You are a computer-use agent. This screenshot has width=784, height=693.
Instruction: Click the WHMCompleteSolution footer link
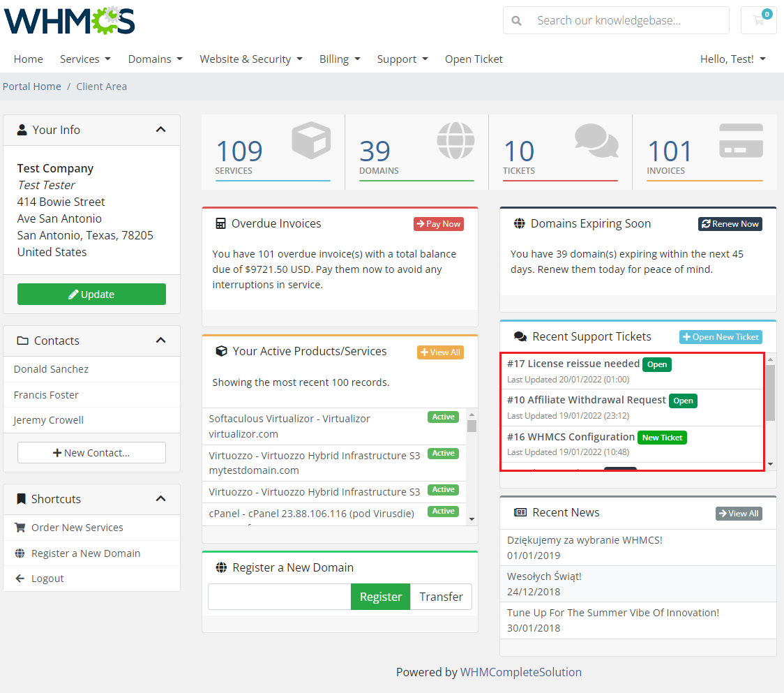[520, 672]
